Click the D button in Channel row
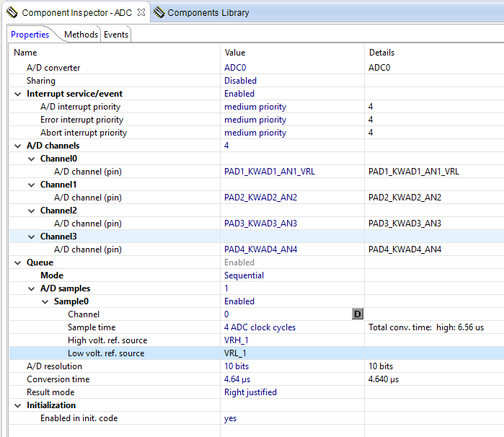The width and height of the screenshot is (504, 437). point(358,314)
